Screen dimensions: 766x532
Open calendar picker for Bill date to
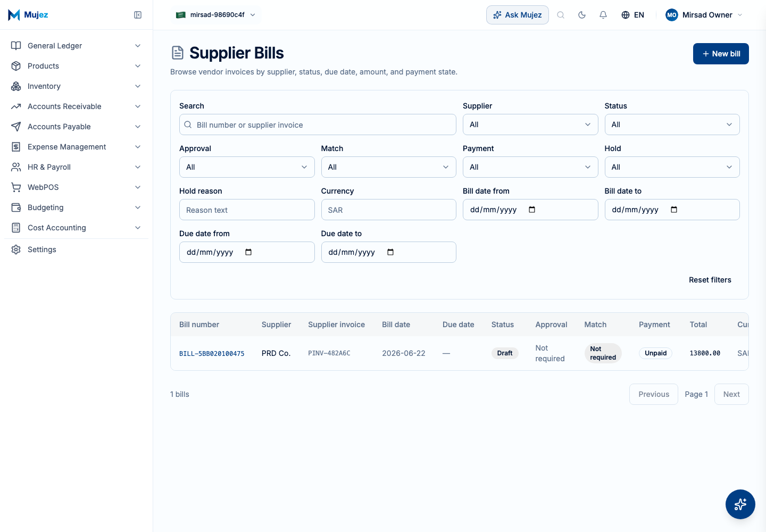point(674,210)
